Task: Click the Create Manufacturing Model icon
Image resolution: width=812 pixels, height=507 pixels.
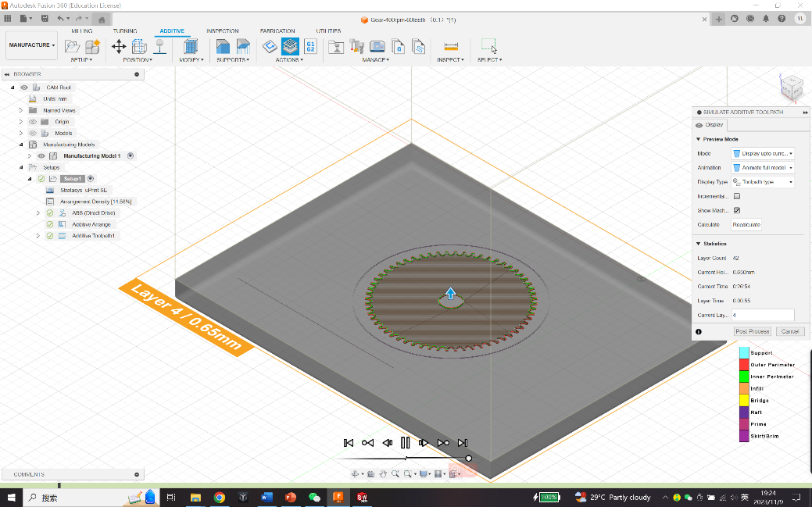Action: [x=93, y=47]
